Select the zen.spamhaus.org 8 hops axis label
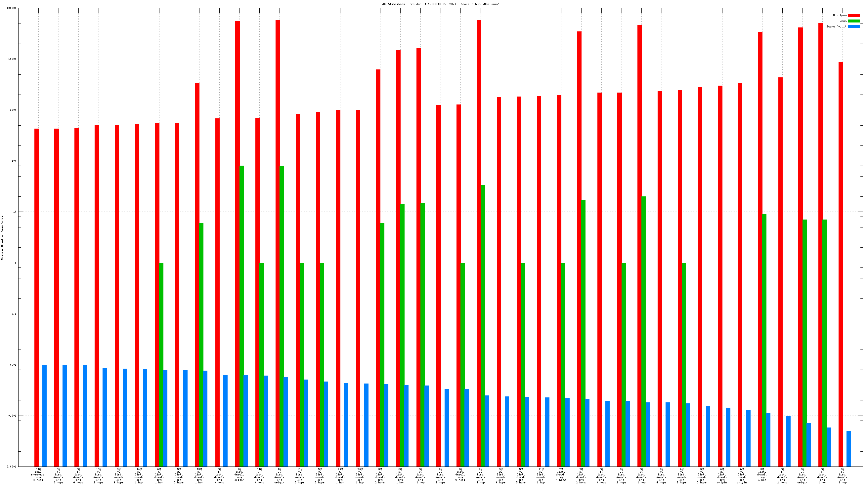This screenshot has width=868, height=488. pyautogui.click(x=38, y=475)
